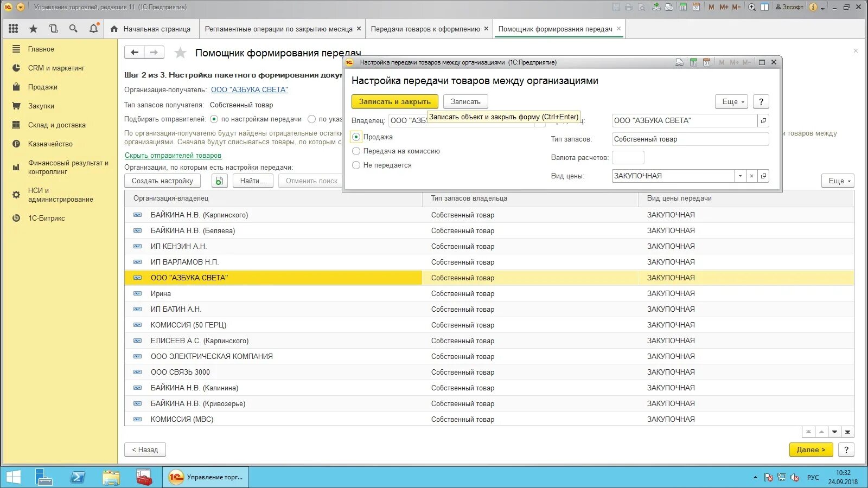Open the sections menu grid icon

pyautogui.click(x=14, y=29)
